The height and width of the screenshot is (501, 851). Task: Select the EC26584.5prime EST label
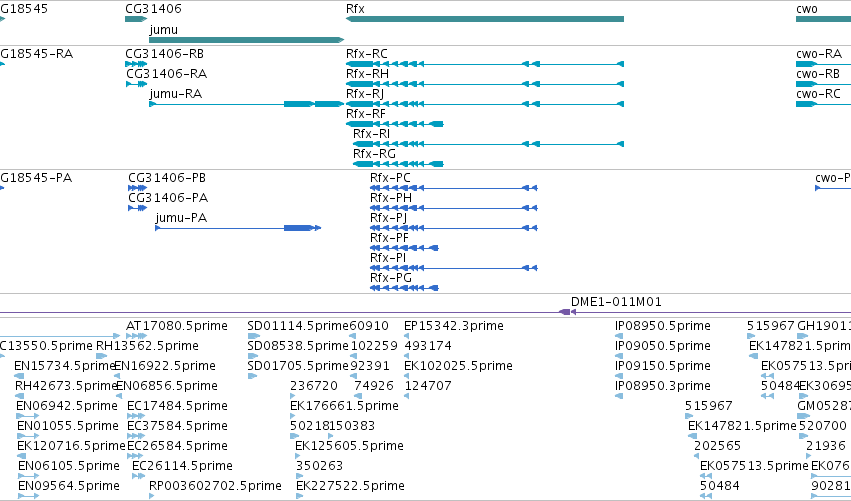[x=177, y=446]
